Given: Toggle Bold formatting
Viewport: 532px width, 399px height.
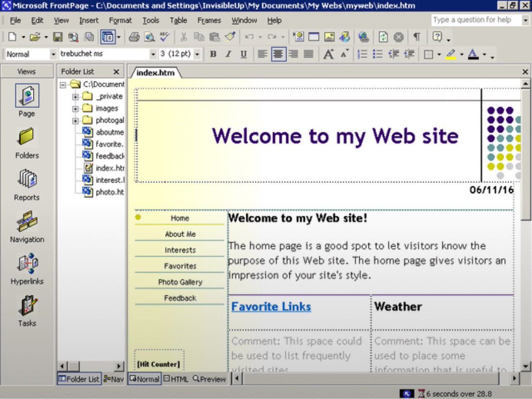Looking at the screenshot, I should (213, 54).
